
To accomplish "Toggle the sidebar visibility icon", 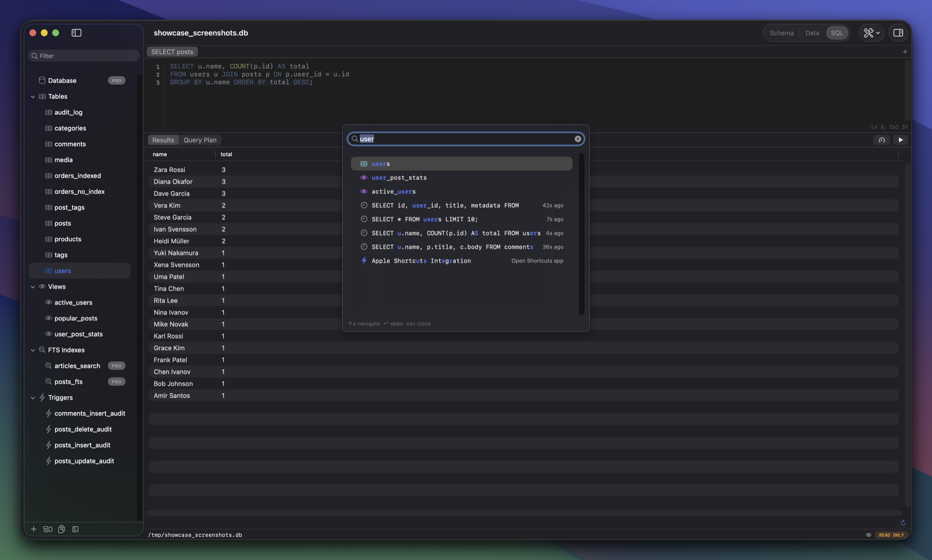I will pos(76,33).
